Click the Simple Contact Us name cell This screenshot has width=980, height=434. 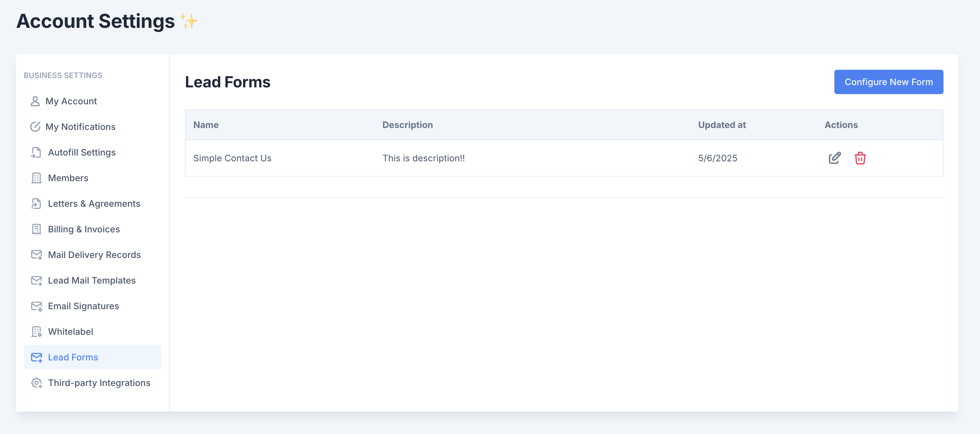coord(232,158)
